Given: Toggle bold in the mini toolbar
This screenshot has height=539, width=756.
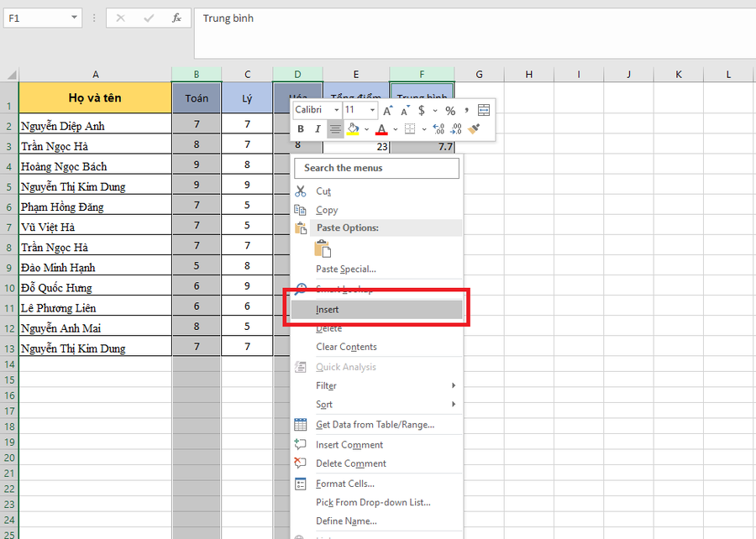Looking at the screenshot, I should (x=301, y=129).
